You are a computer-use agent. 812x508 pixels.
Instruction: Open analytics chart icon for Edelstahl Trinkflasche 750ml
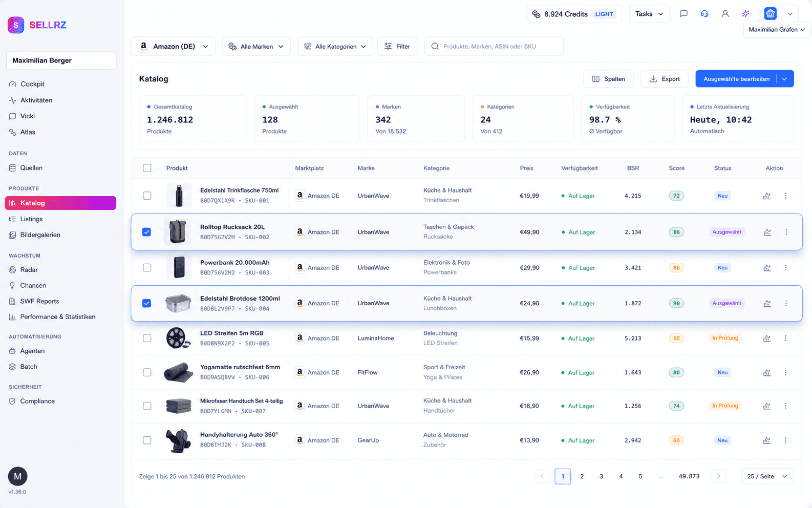767,196
